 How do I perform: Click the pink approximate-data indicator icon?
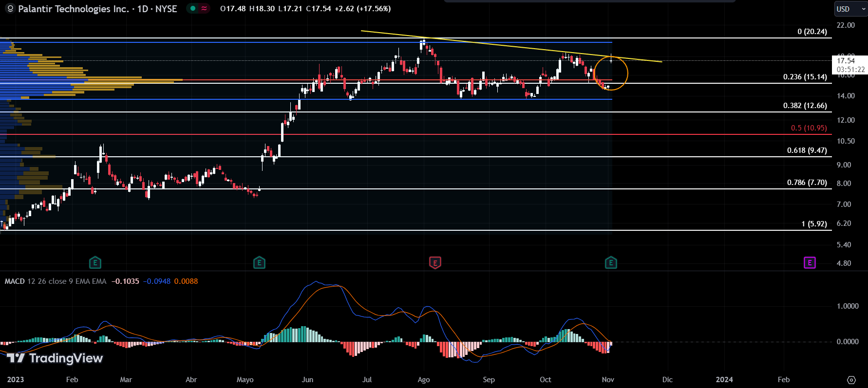(x=204, y=8)
